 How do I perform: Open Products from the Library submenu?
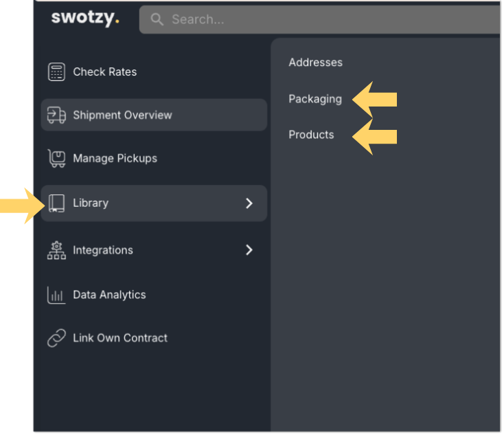pyautogui.click(x=311, y=135)
